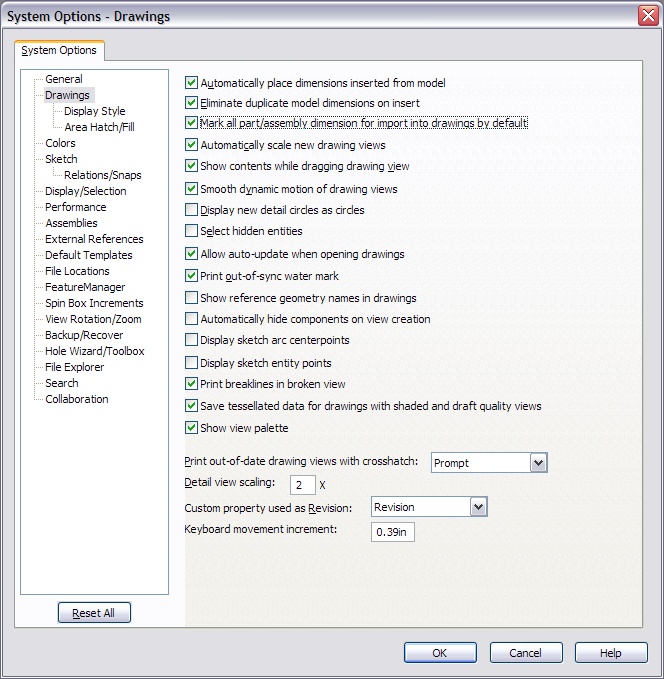Uncheck Eliminate duplicate model dimensions on insert
Image resolution: width=664 pixels, height=679 pixels.
[x=191, y=103]
